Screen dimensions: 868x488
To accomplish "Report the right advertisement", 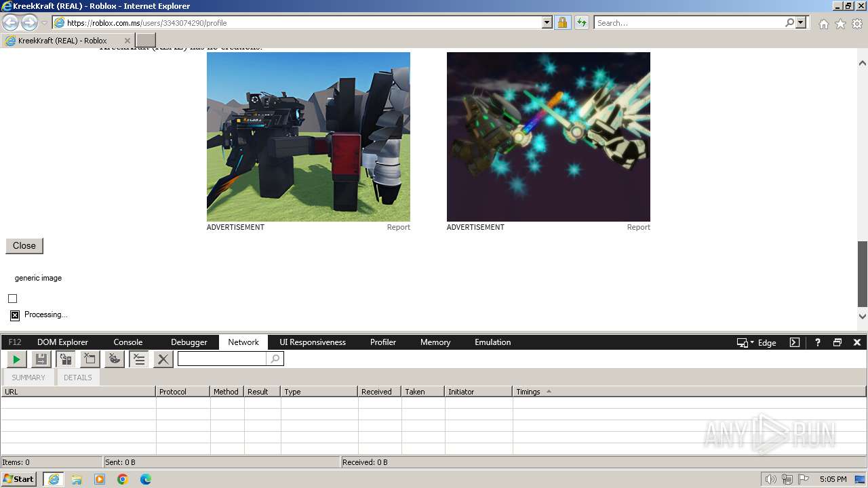I will 639,227.
